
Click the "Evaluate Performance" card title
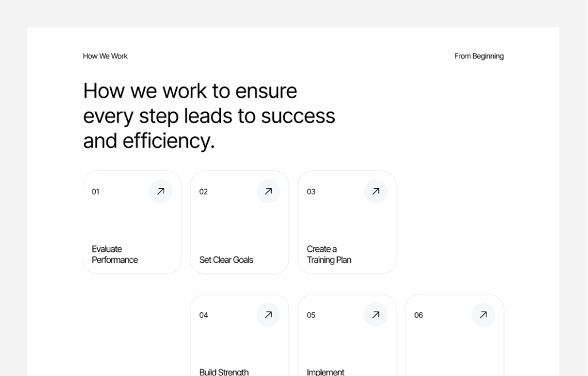115,254
